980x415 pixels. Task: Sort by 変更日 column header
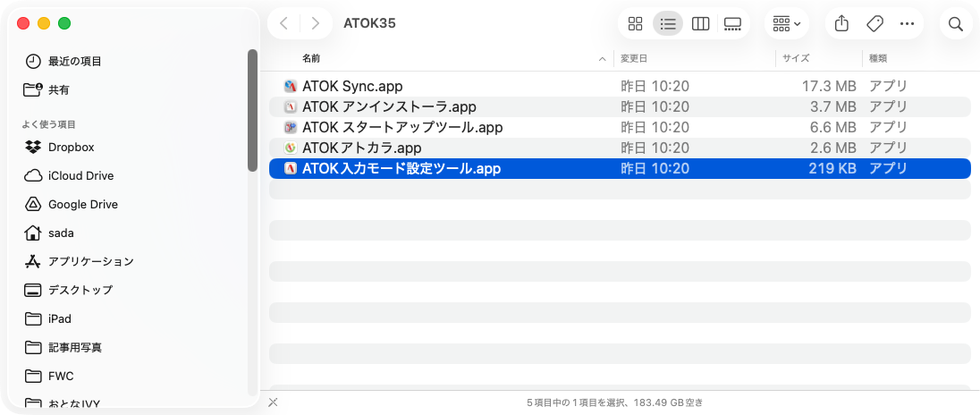[x=635, y=59]
